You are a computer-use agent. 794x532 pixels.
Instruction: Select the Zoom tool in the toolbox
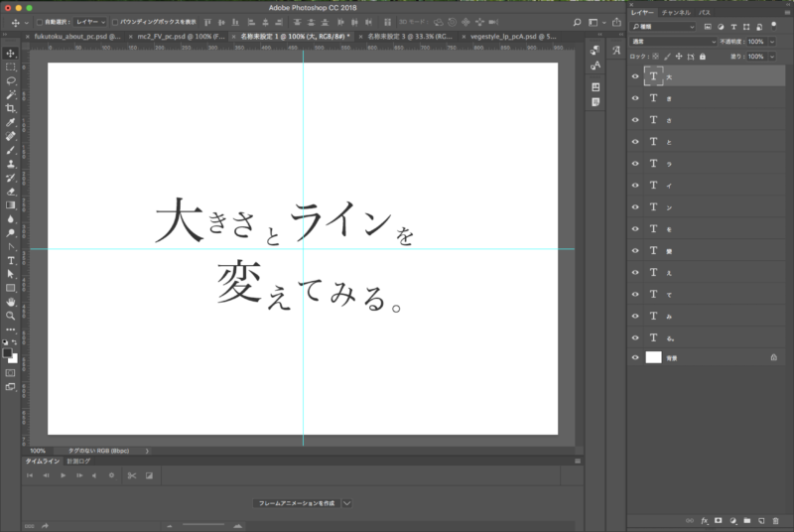pyautogui.click(x=11, y=316)
